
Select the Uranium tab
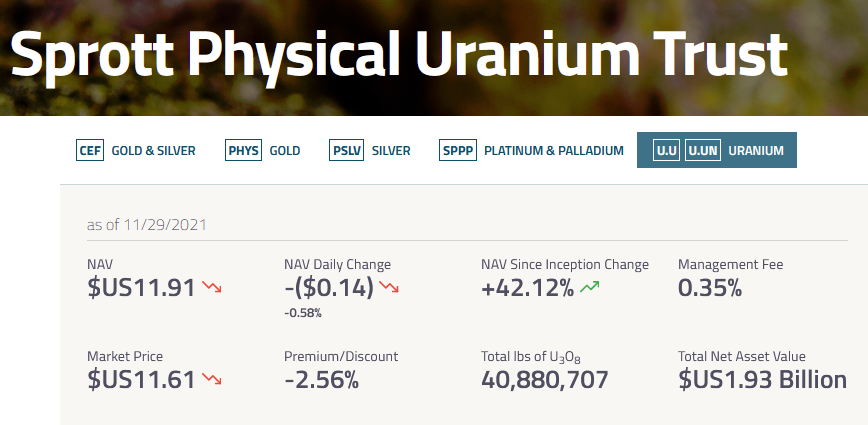(756, 151)
